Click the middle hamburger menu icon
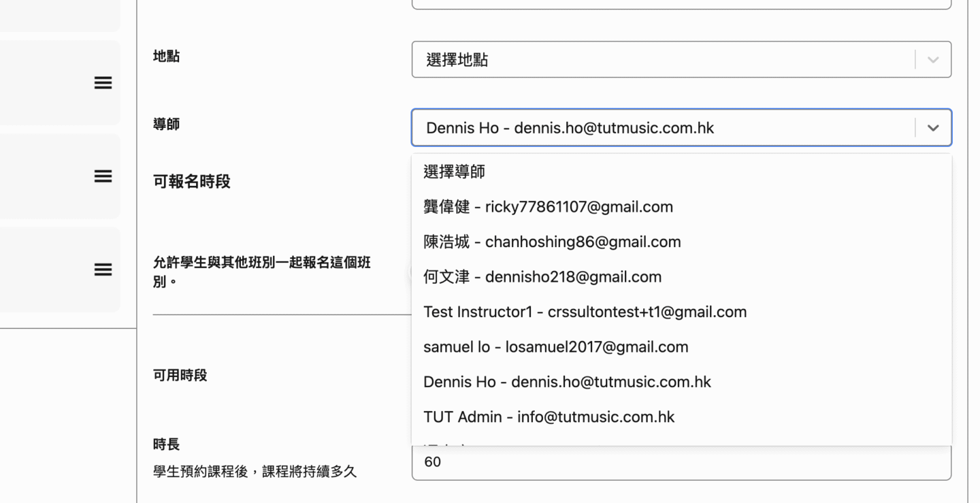 pyautogui.click(x=103, y=176)
